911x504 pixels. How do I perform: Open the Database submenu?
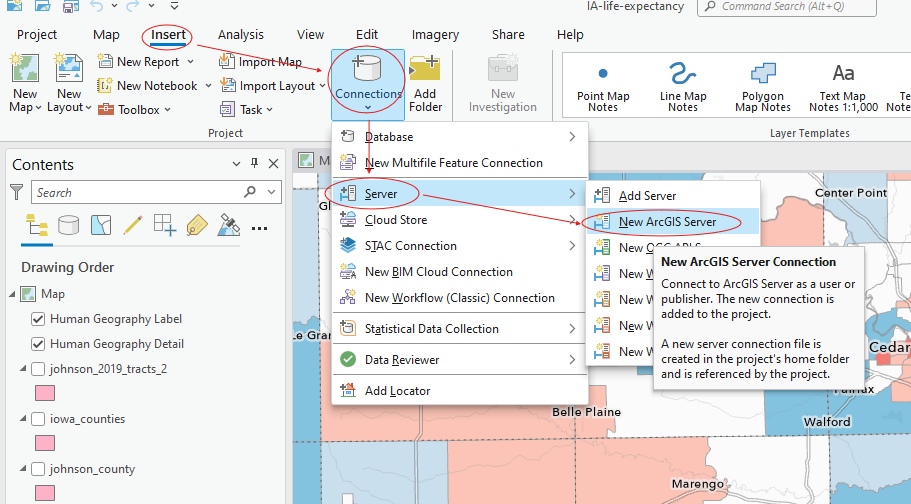pyautogui.click(x=460, y=137)
